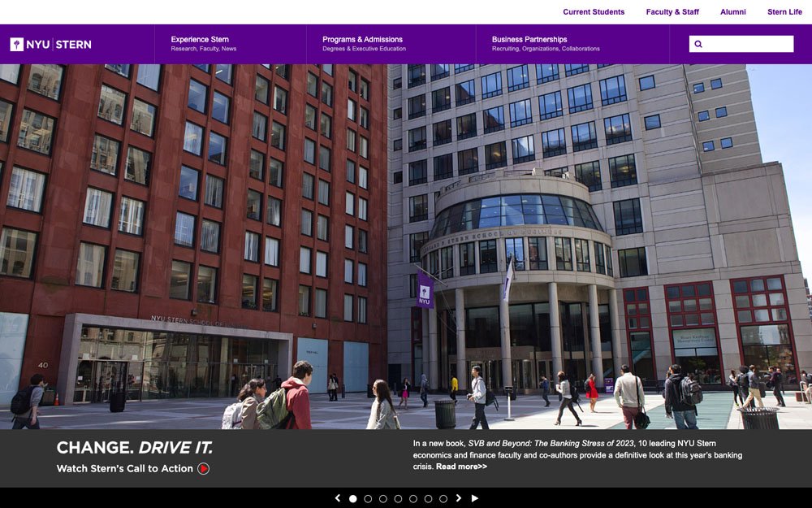The height and width of the screenshot is (508, 812).
Task: Go to next slide with right chevron
Action: click(458, 498)
